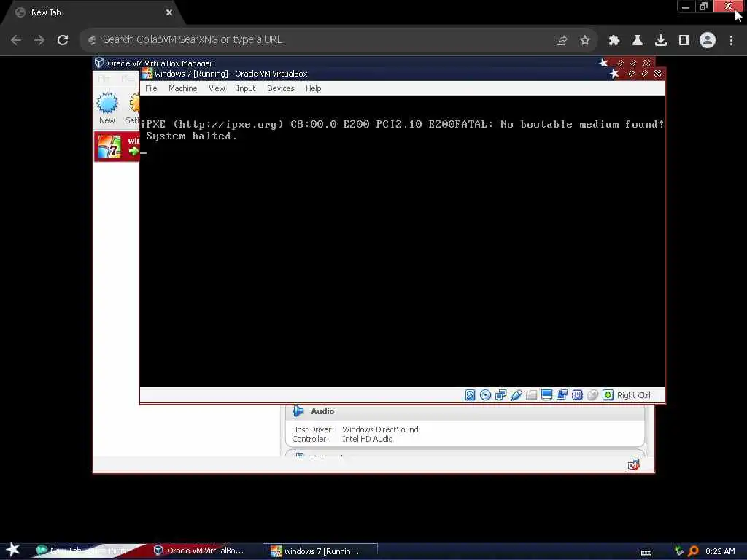Open the Chrome labs flask icon
The height and width of the screenshot is (560, 747).
tap(638, 40)
